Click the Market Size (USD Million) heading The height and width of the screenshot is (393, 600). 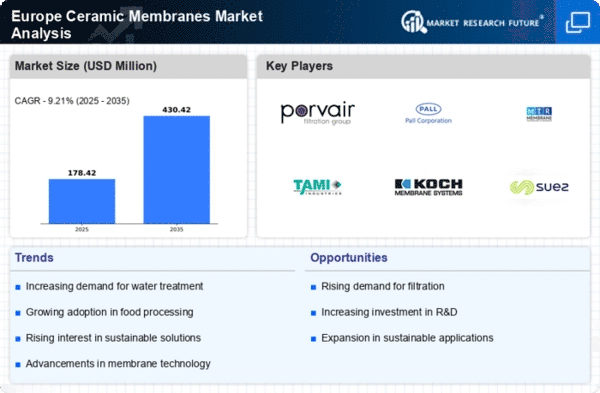86,66
